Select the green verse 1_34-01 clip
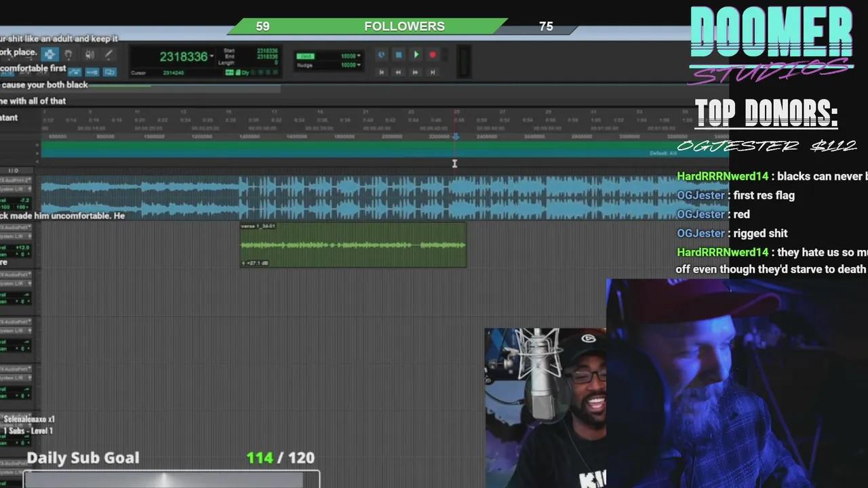This screenshot has height=488, width=868. click(x=353, y=245)
